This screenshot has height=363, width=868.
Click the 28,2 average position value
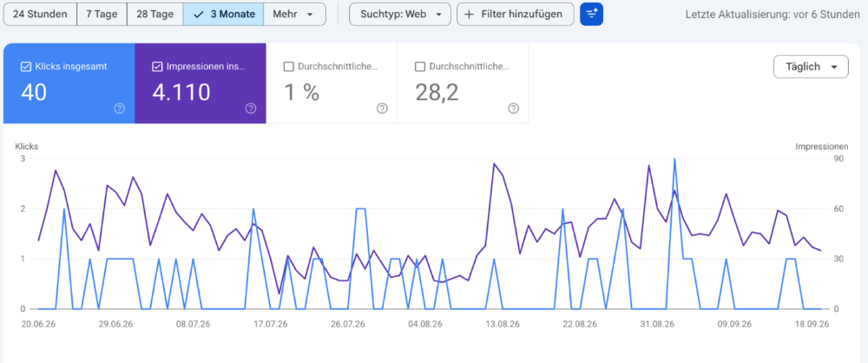pyautogui.click(x=437, y=93)
